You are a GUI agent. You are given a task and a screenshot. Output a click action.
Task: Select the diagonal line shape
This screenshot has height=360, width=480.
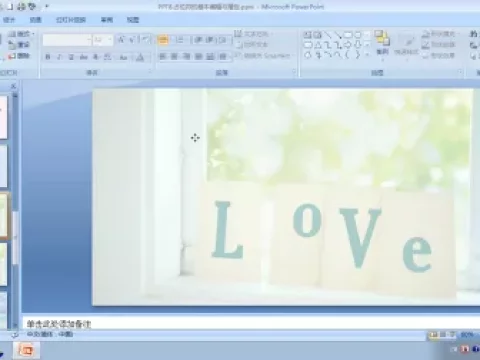(328, 35)
